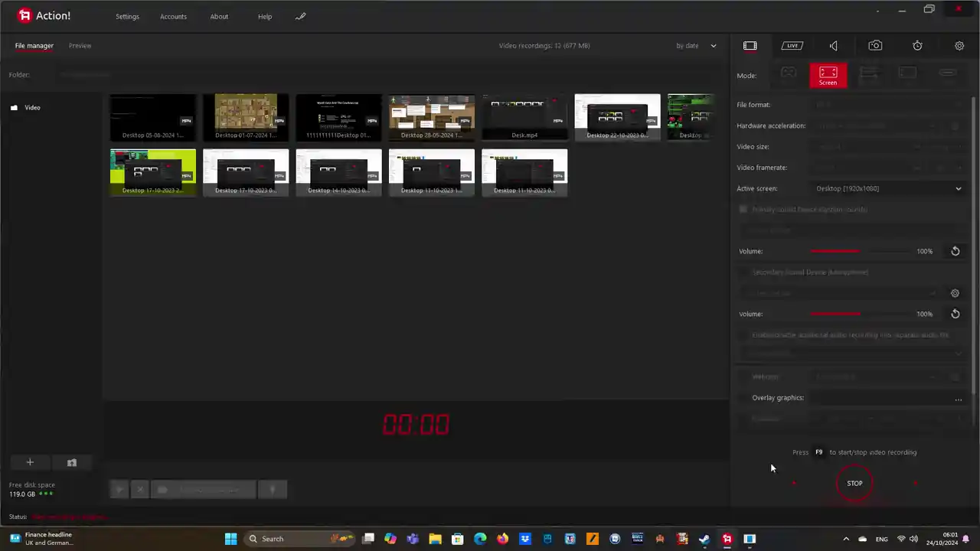Toggle the separate audio file recording checkbox
This screenshot has height=551, width=980.
pos(743,334)
